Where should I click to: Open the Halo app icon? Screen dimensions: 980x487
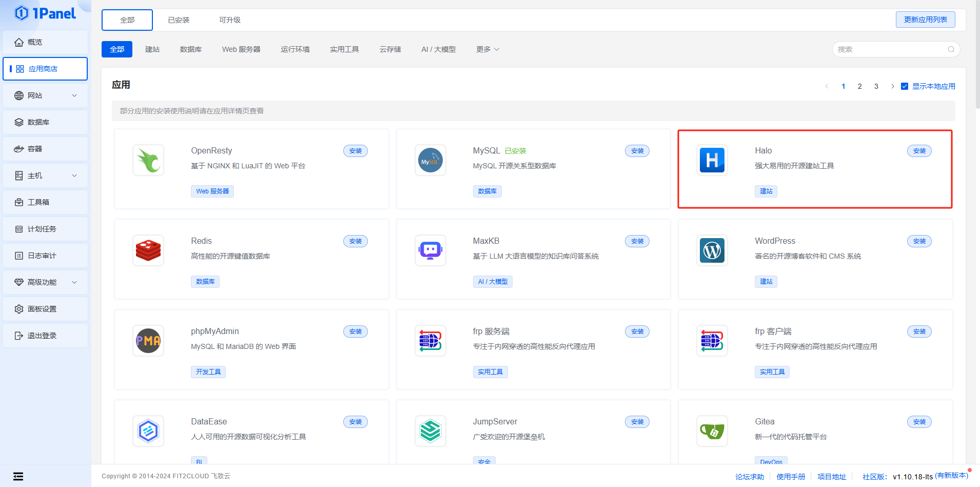pyautogui.click(x=712, y=160)
